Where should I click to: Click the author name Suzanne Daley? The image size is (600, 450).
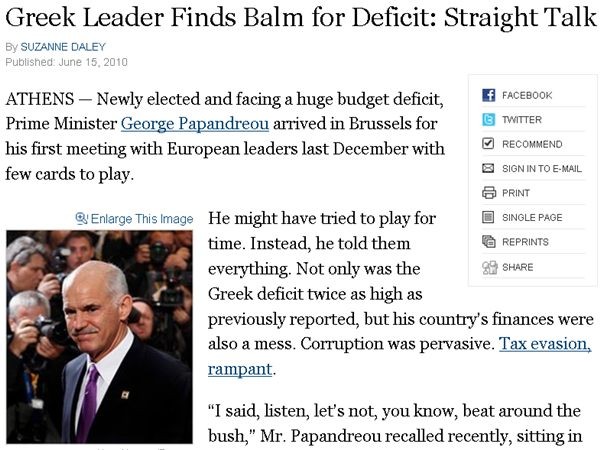[63, 47]
